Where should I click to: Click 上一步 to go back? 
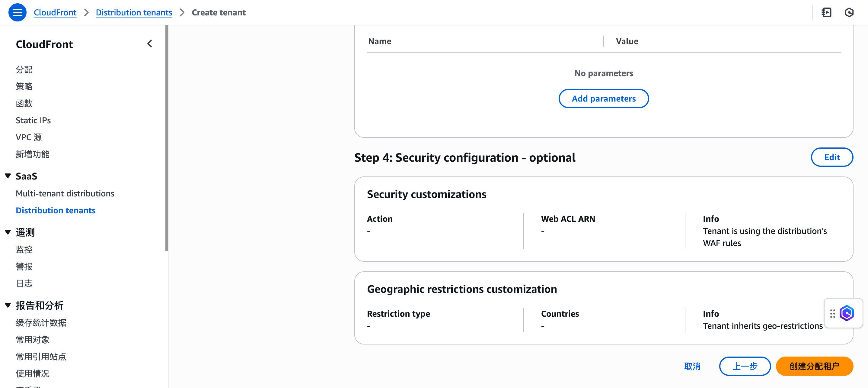tap(745, 366)
